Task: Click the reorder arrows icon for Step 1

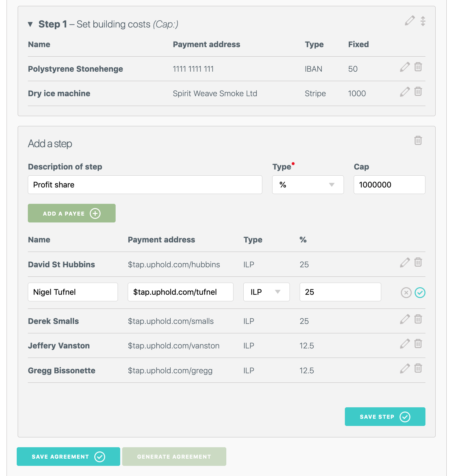Action: point(423,21)
